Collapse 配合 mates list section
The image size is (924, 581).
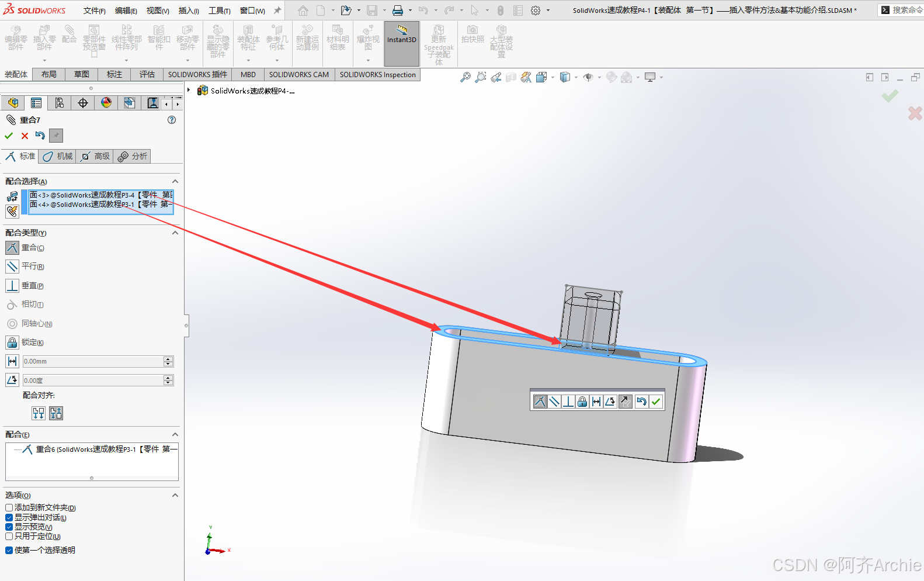tap(175, 434)
